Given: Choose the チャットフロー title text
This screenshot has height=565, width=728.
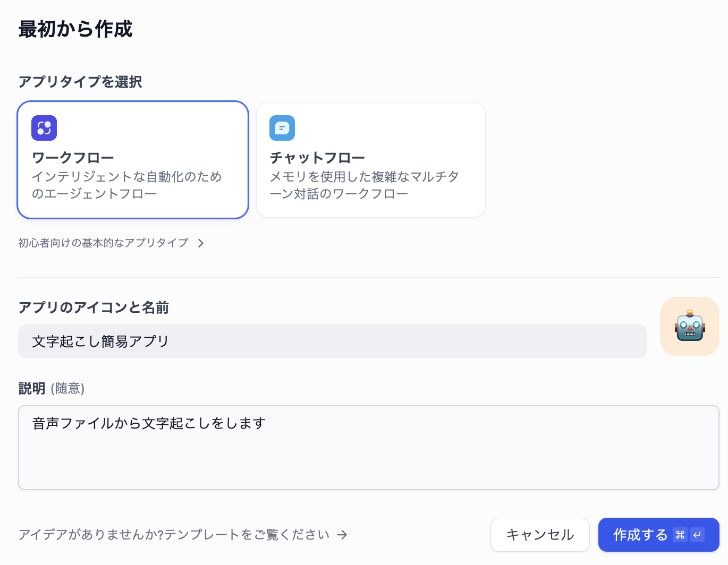Looking at the screenshot, I should (317, 158).
